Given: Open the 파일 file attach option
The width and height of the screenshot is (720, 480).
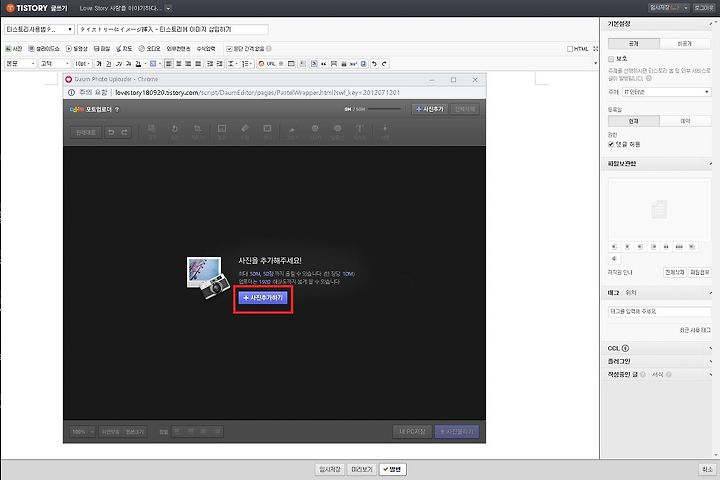Looking at the screenshot, I should point(102,49).
